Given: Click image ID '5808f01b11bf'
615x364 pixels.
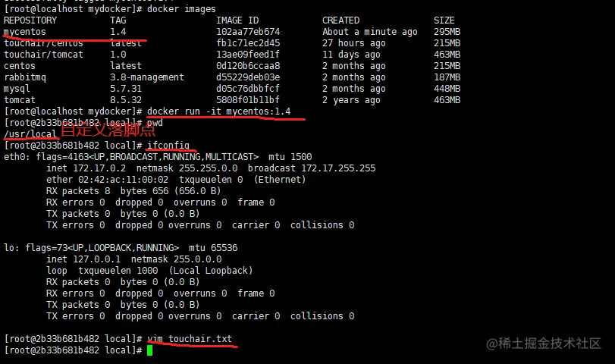Looking at the screenshot, I should coord(248,100).
